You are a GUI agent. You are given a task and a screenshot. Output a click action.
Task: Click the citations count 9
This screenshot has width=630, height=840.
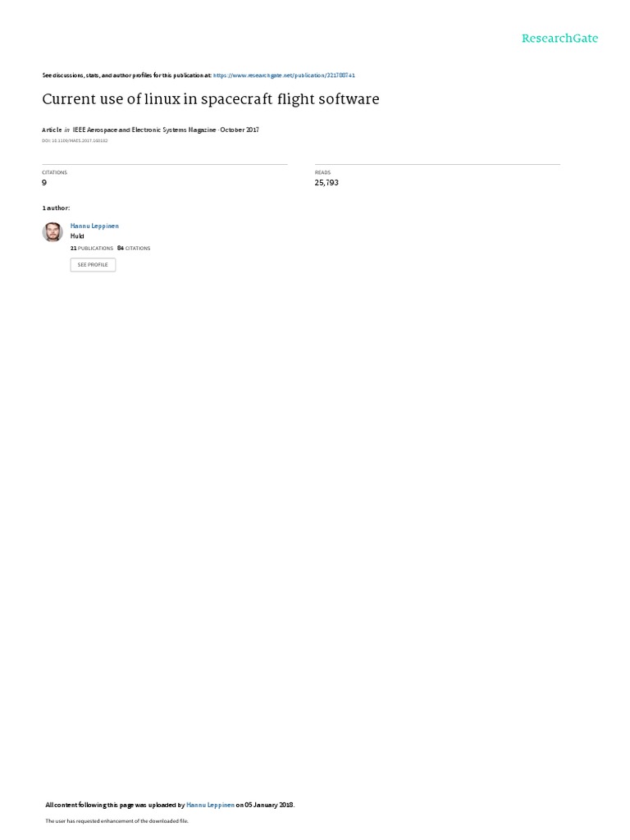44,183
